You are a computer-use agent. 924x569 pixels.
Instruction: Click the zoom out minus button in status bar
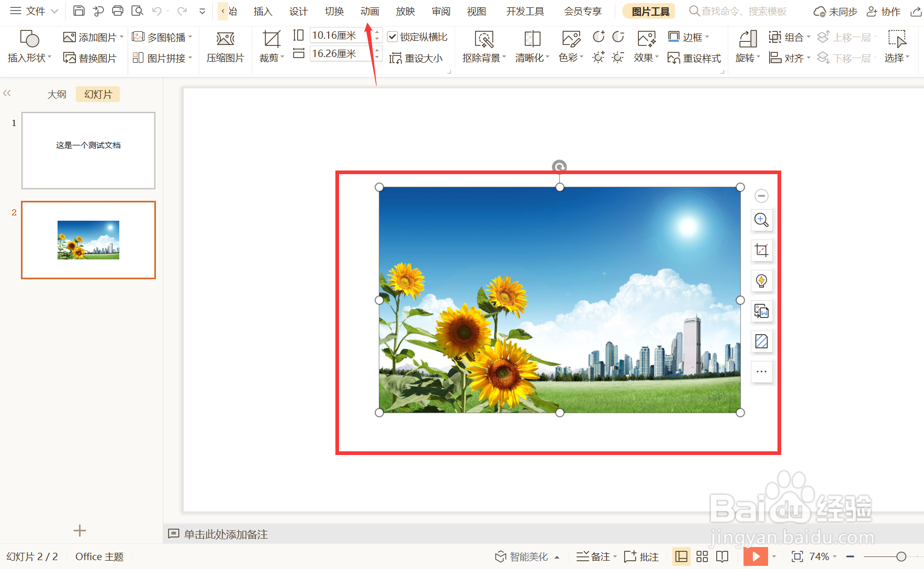click(x=850, y=556)
